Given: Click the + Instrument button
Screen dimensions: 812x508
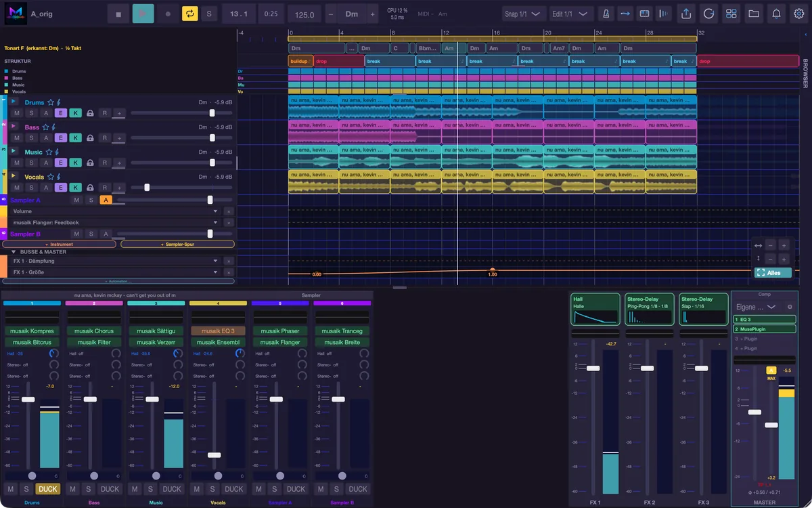Looking at the screenshot, I should coord(60,244).
